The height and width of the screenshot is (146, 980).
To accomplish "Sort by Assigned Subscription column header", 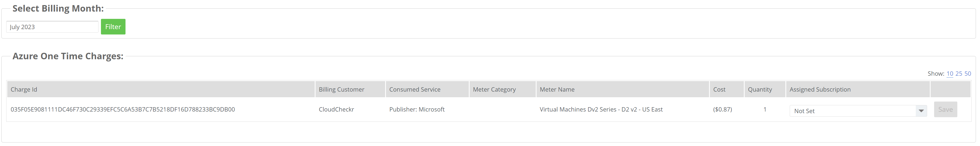I will (820, 89).
